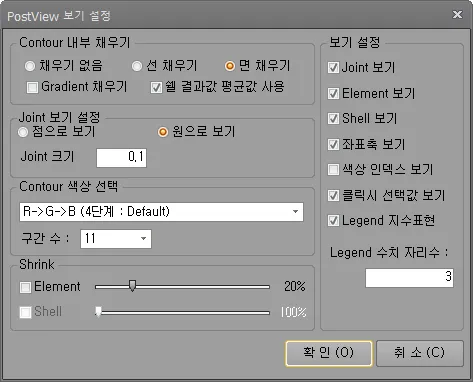Click the '구간 수 :' label
Image resolution: width=473 pixels, height=382 pixels.
click(45, 239)
